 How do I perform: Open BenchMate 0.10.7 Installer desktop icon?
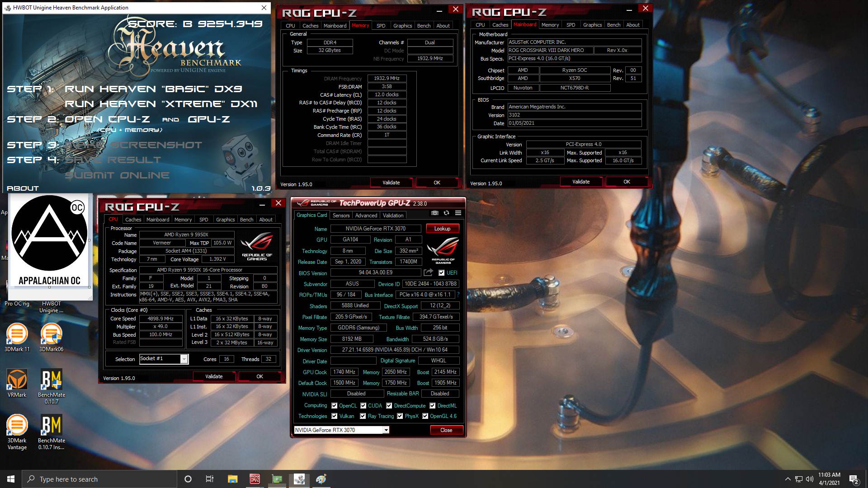click(x=51, y=432)
